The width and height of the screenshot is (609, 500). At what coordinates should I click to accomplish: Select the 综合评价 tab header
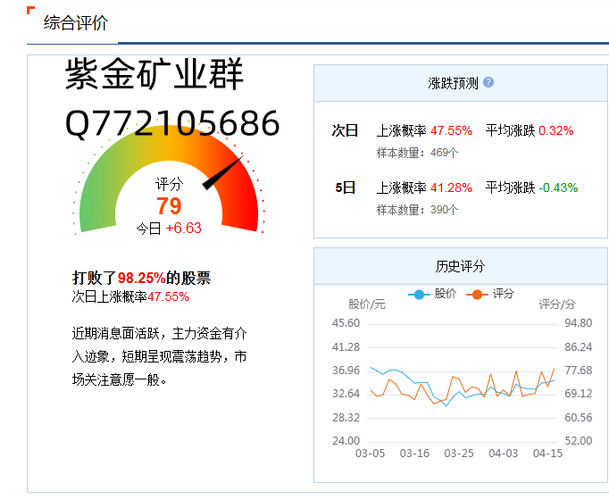pyautogui.click(x=75, y=23)
